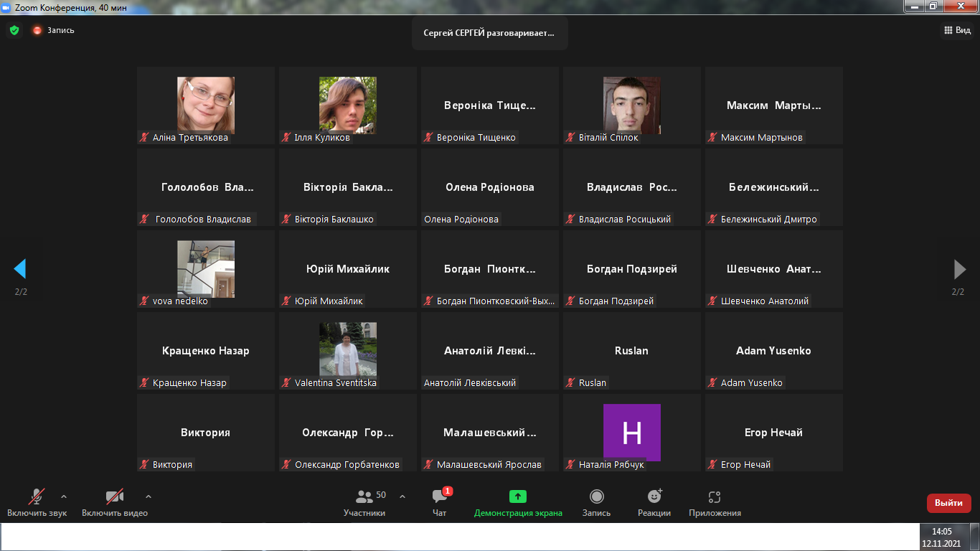This screenshot has width=980, height=551.
Task: Expand participants options arrow
Action: coord(402,496)
